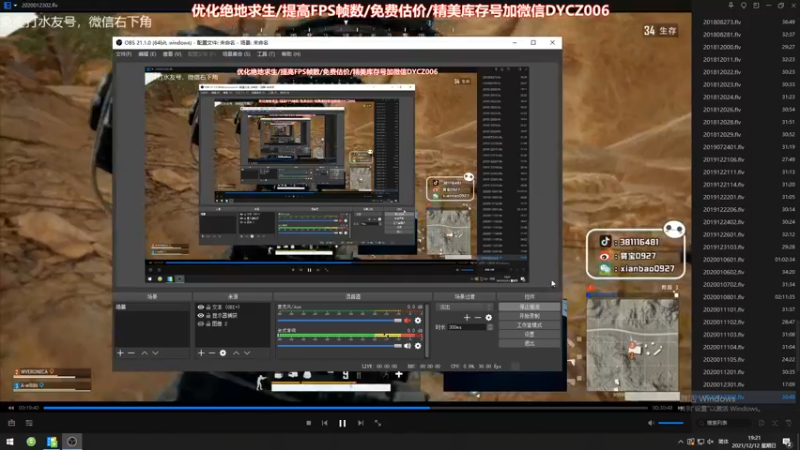Click the transition duration stepper in OBS
Image resolution: width=800 pixels, height=450 pixels.
(x=490, y=327)
